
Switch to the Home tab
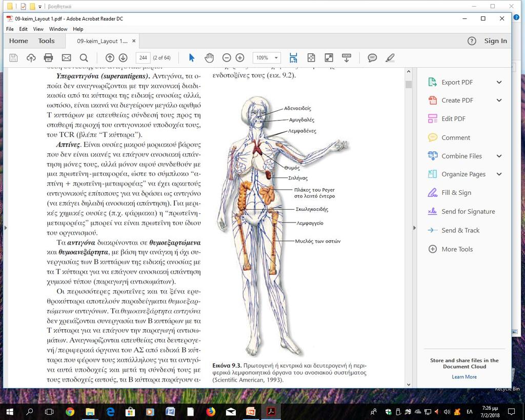(x=18, y=41)
